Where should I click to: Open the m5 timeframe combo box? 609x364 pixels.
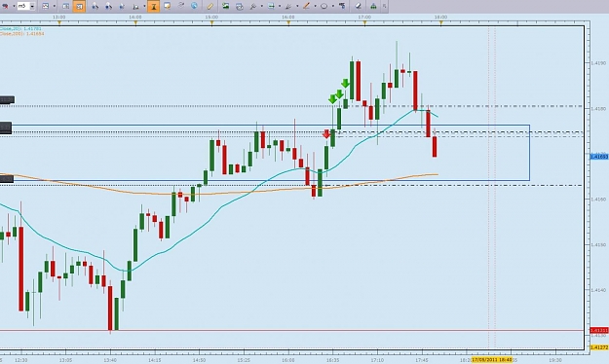tap(26, 6)
